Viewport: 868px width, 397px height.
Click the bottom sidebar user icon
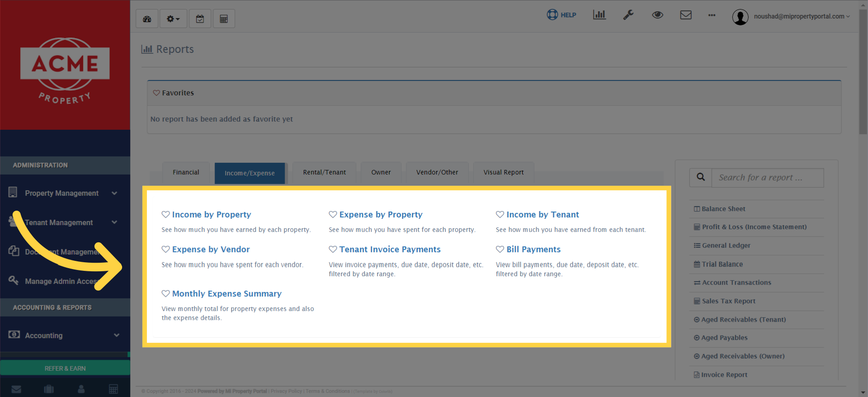pos(81,389)
